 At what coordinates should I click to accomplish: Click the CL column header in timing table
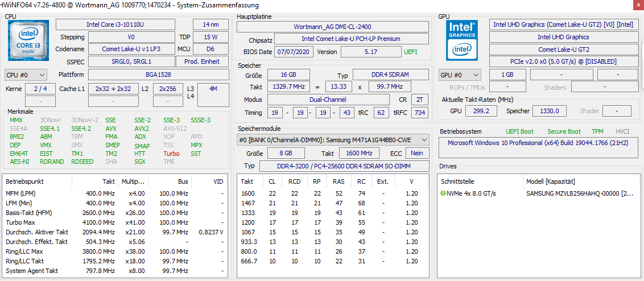pos(272,181)
